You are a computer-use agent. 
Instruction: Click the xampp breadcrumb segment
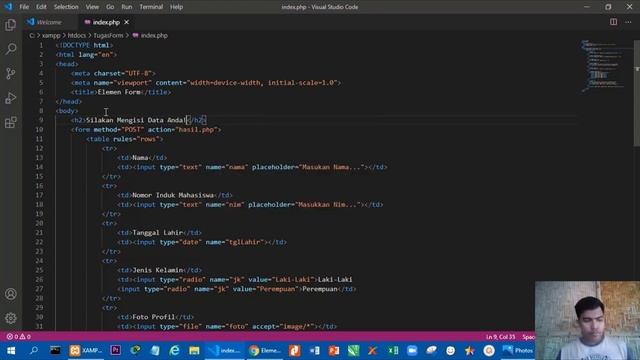[51, 36]
